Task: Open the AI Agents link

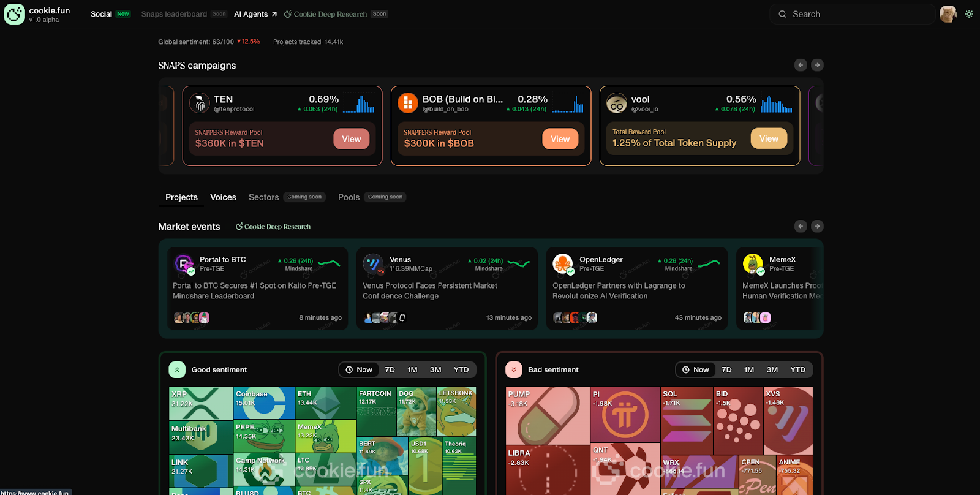Action: pyautogui.click(x=255, y=14)
